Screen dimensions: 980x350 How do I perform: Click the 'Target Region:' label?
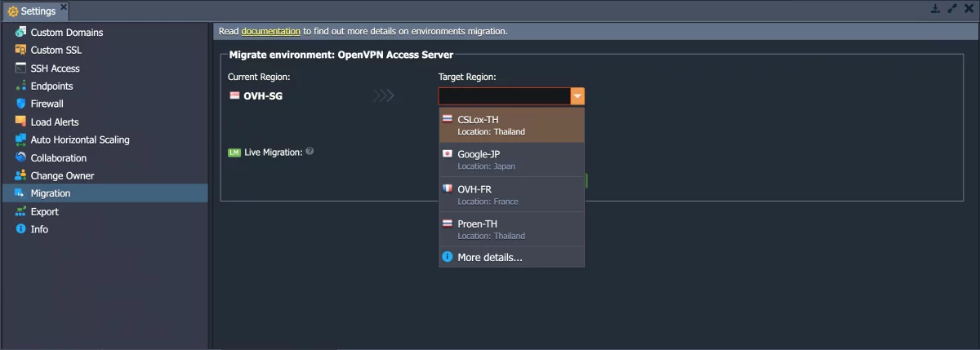(467, 77)
